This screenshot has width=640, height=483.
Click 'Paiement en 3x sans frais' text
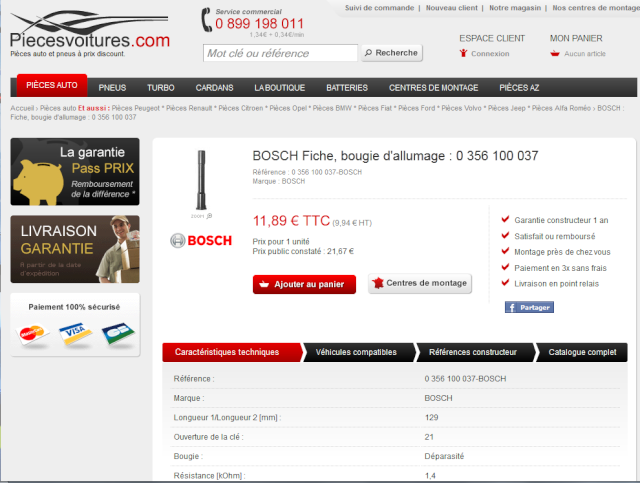point(560,268)
